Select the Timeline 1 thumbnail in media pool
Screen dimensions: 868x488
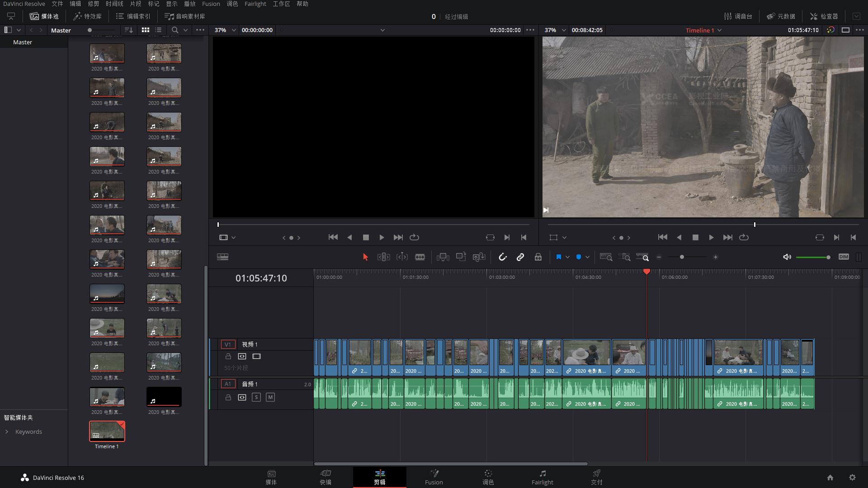tap(107, 431)
